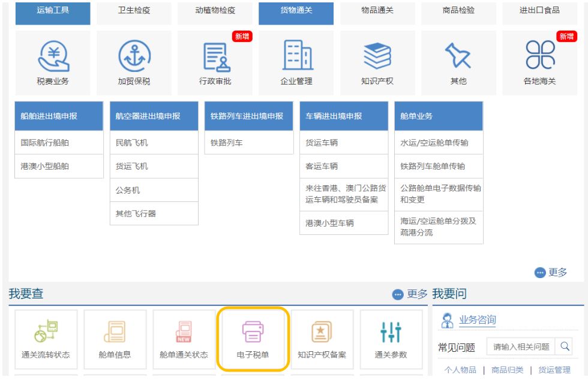Open 来往香港、澳门公路货运车辆和驾驶员备案
Screen dimensions: 588x380
point(344,194)
